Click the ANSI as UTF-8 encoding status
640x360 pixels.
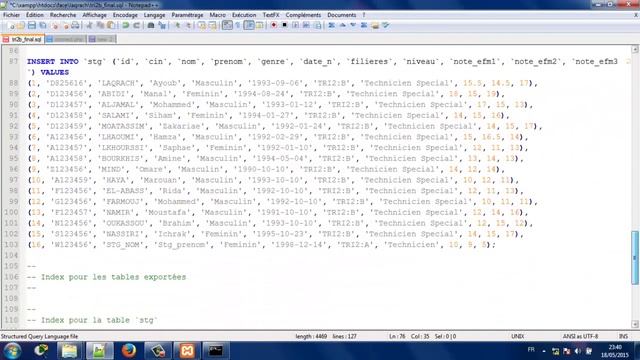(x=580, y=336)
